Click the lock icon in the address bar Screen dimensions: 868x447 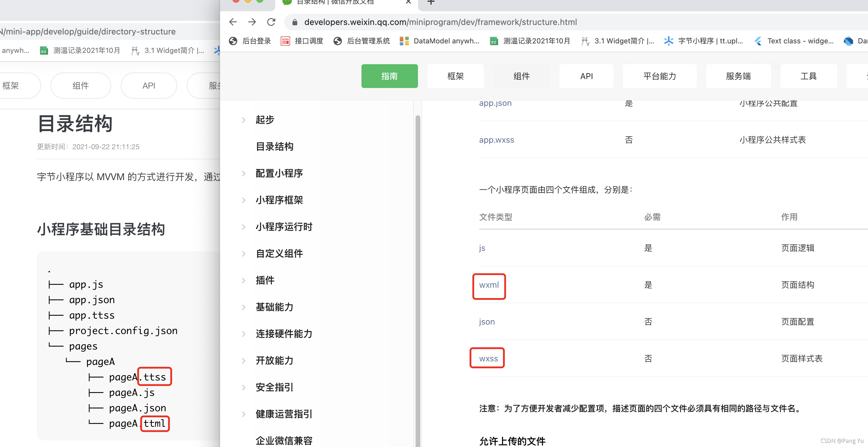click(x=295, y=22)
